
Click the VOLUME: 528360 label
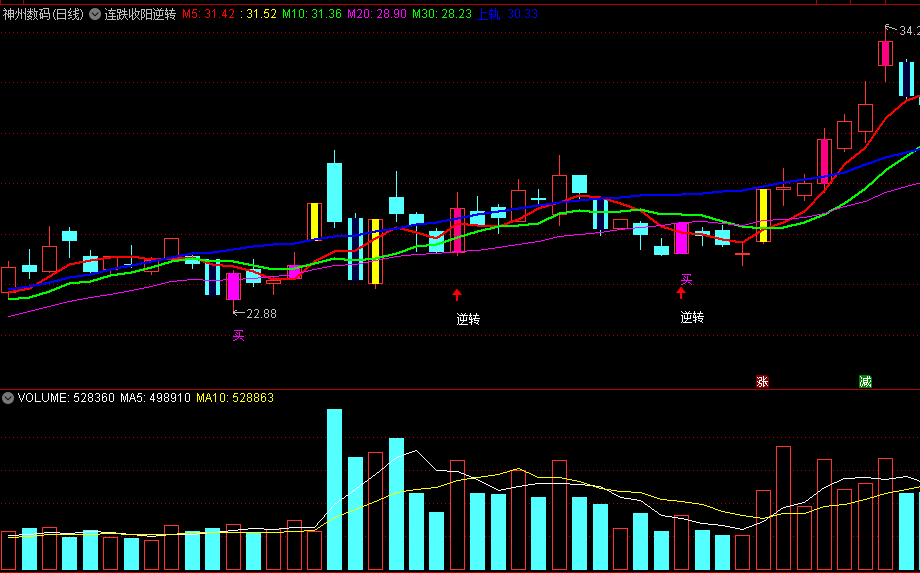(x=66, y=398)
